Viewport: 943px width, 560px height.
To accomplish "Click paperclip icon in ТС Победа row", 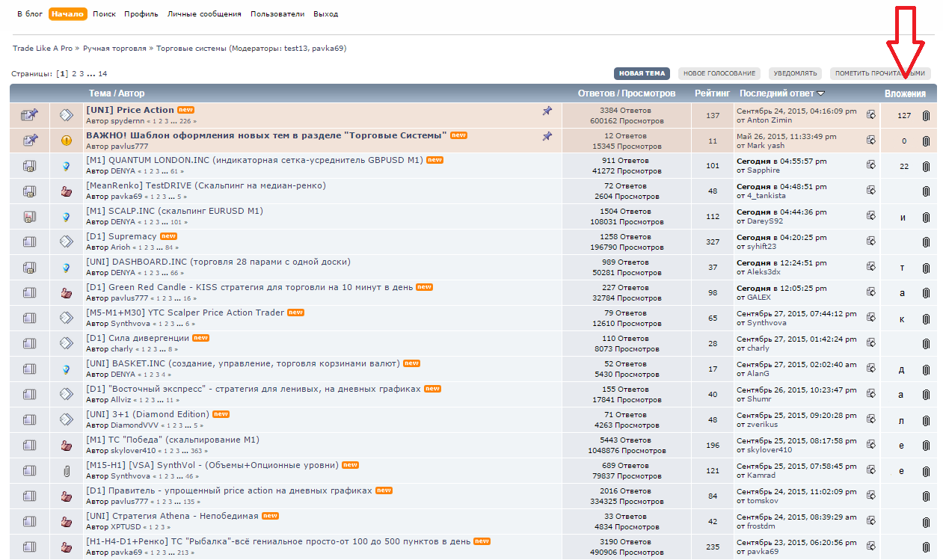I will (x=926, y=446).
